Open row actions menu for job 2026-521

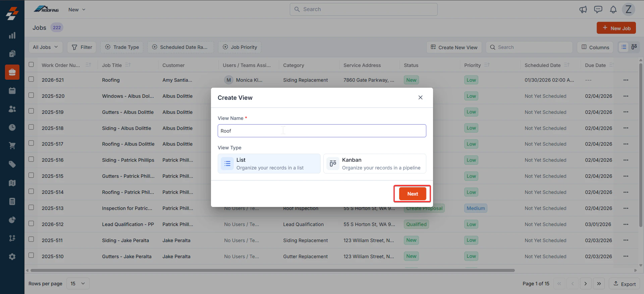626,80
